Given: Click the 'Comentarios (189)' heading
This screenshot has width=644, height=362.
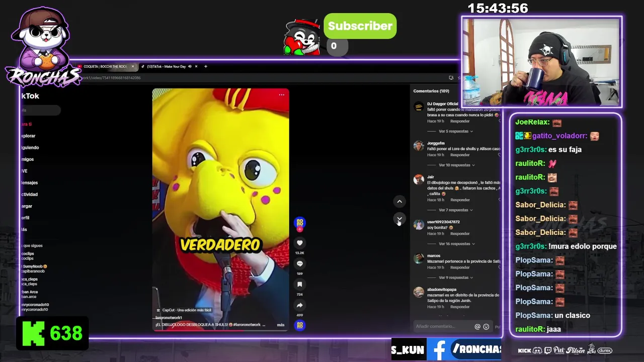Looking at the screenshot, I should click(x=431, y=91).
